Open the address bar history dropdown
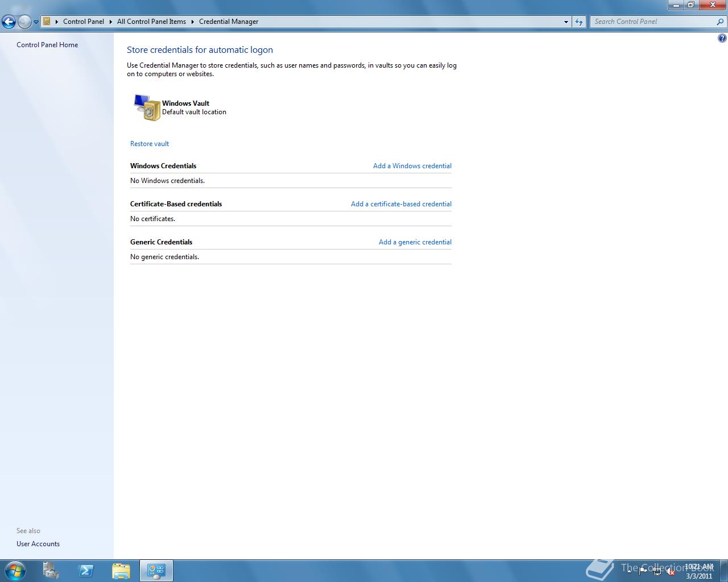The image size is (728, 582). pyautogui.click(x=566, y=22)
